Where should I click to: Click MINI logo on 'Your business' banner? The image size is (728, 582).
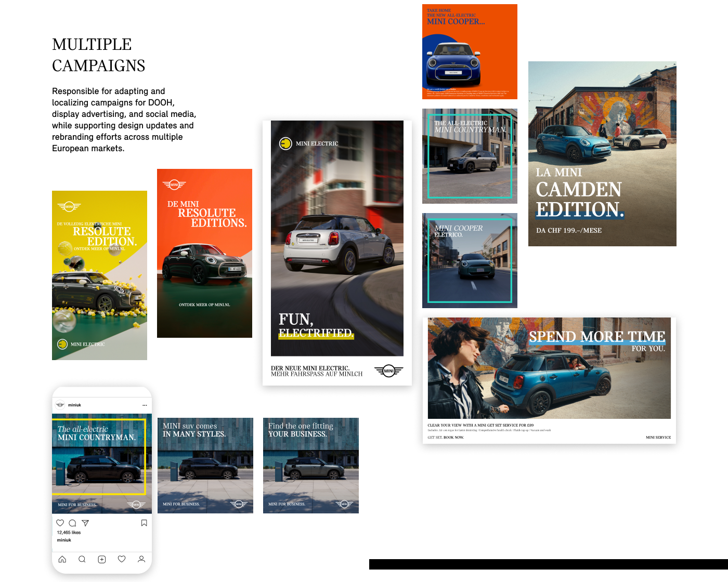click(344, 504)
